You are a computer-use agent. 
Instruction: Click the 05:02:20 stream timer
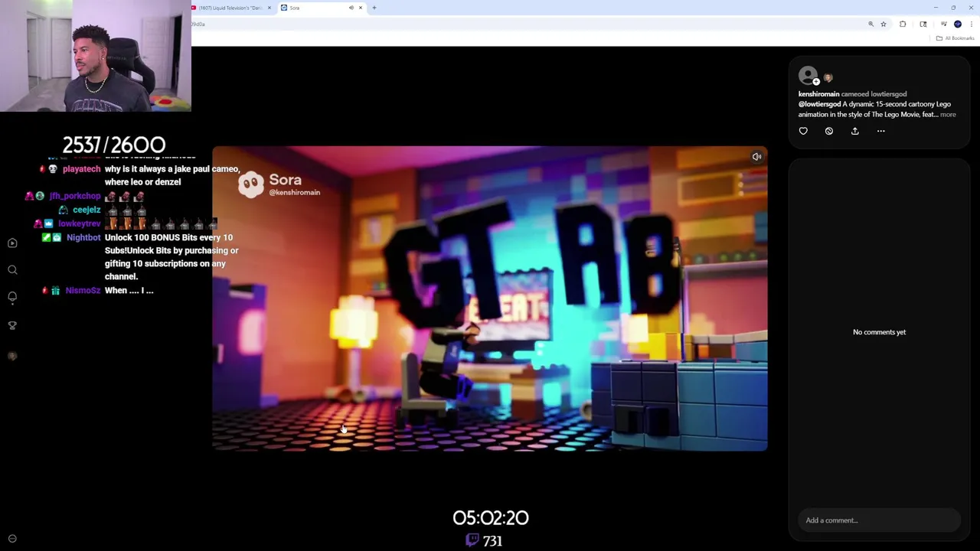(491, 518)
